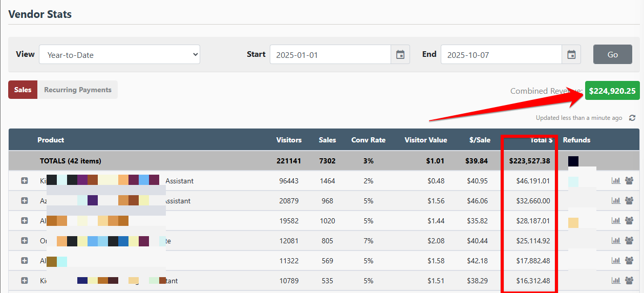The height and width of the screenshot is (293, 644).
Task: Click the $224,920.25 combined revenue badge
Action: 612,91
